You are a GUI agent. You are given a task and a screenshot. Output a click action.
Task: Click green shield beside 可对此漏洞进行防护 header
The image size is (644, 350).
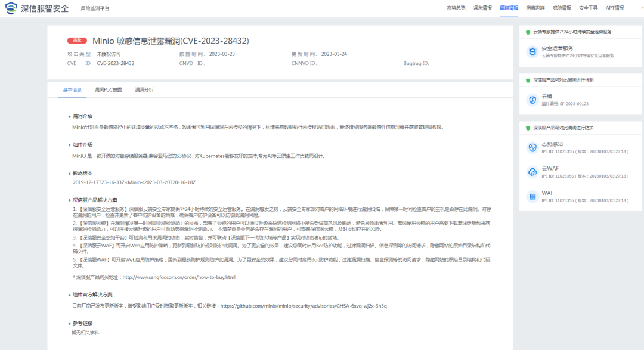click(528, 128)
